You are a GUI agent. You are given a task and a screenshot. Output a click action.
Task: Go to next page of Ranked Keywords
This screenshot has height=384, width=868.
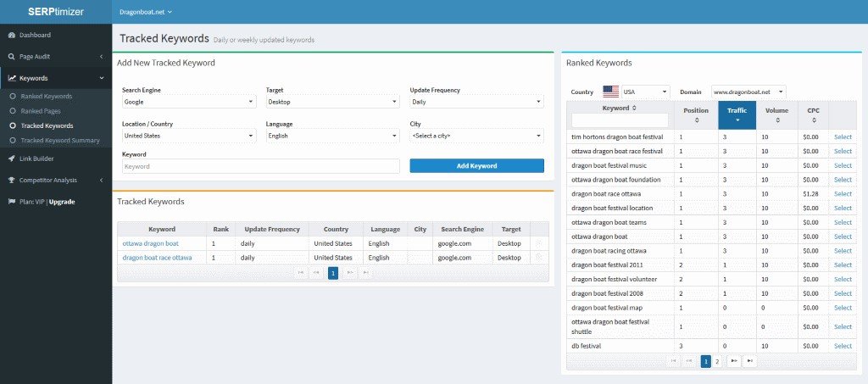coord(733,361)
